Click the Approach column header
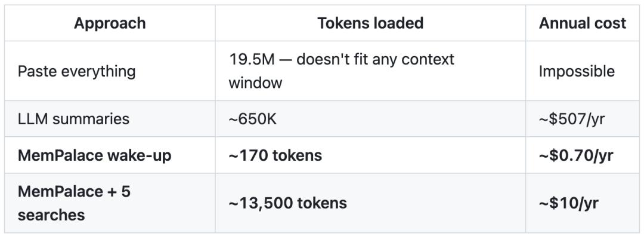Screen dimensions: 644x236 (x=110, y=23)
